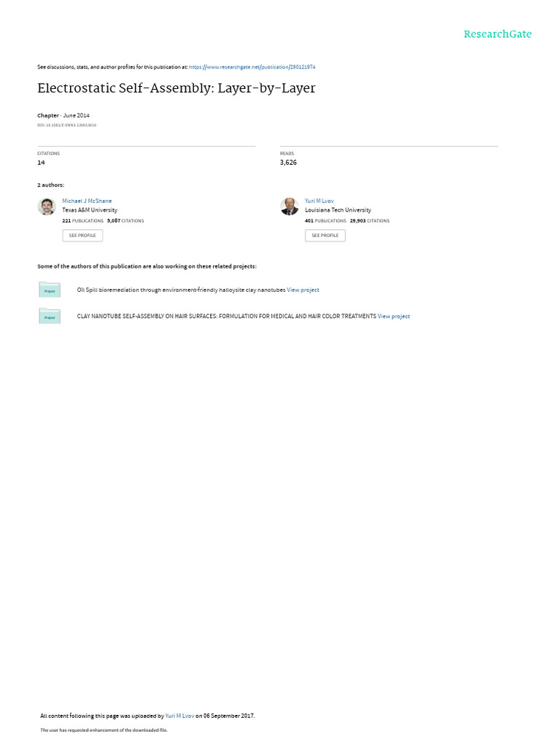Click Texas A&M University affiliation text
The width and height of the screenshot is (560, 747).
tap(90, 210)
